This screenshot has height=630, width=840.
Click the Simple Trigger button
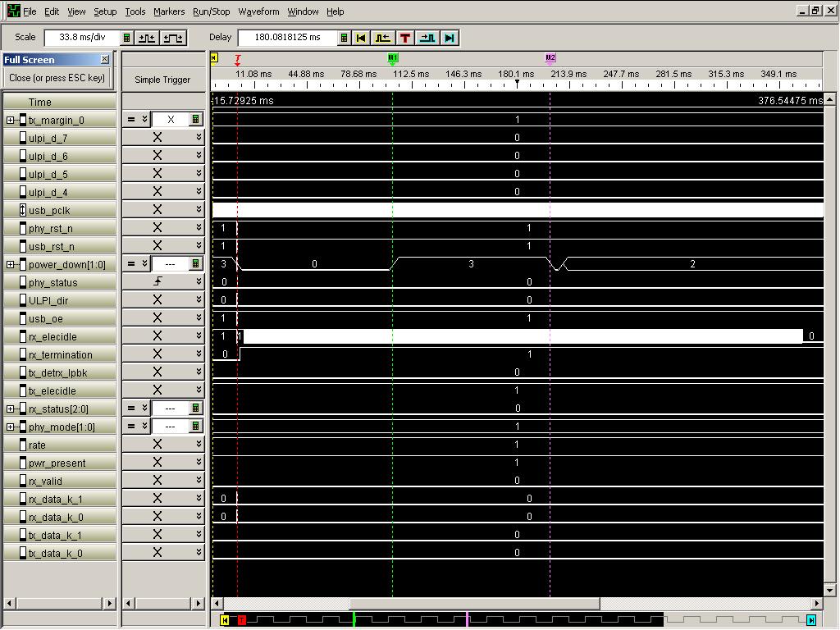coord(162,80)
